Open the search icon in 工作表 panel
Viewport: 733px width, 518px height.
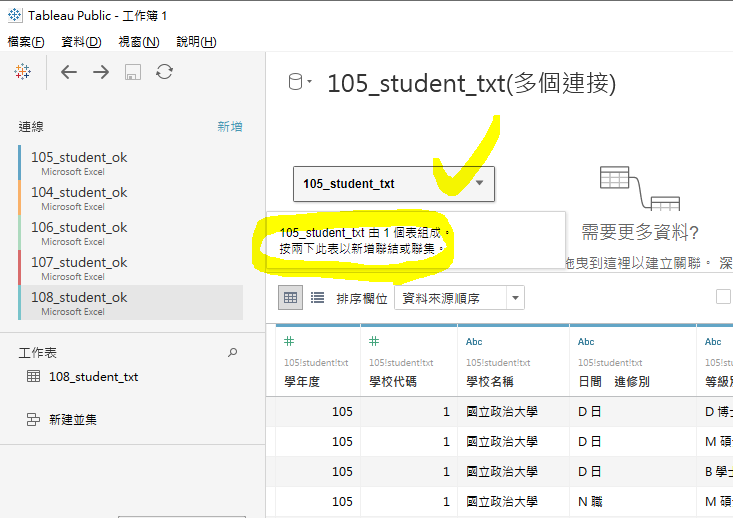click(x=232, y=353)
